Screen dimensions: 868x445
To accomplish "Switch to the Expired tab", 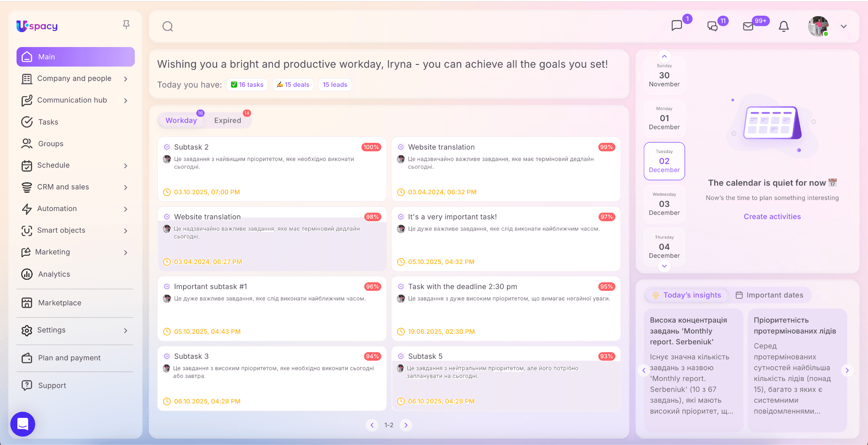I will [227, 120].
